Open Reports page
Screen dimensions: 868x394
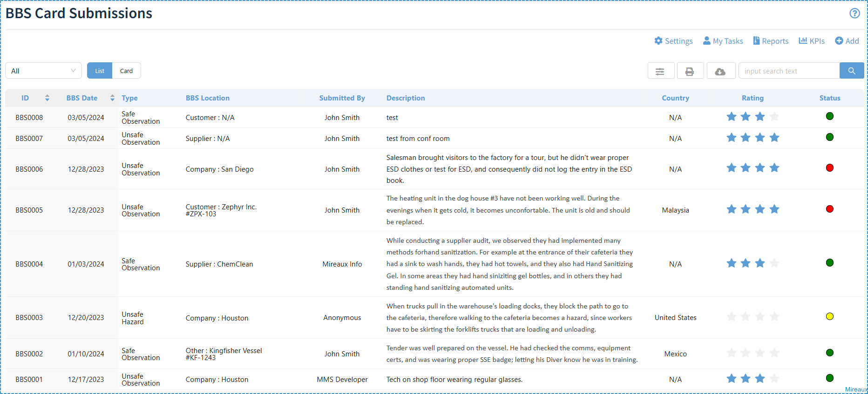click(771, 41)
